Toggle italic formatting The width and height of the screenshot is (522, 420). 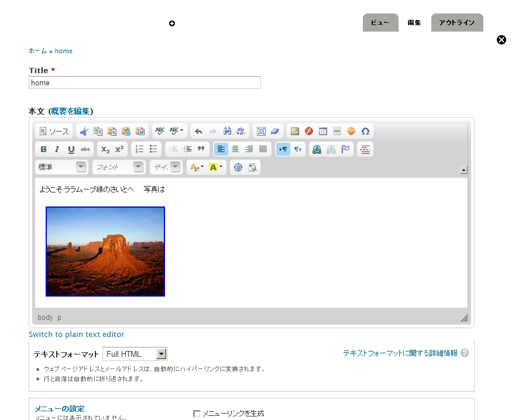pos(57,149)
